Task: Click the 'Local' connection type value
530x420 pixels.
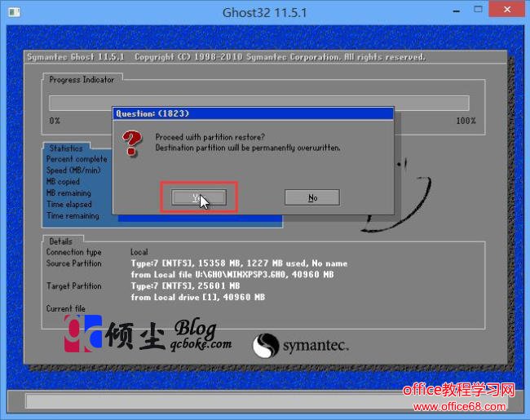Action: click(x=139, y=252)
